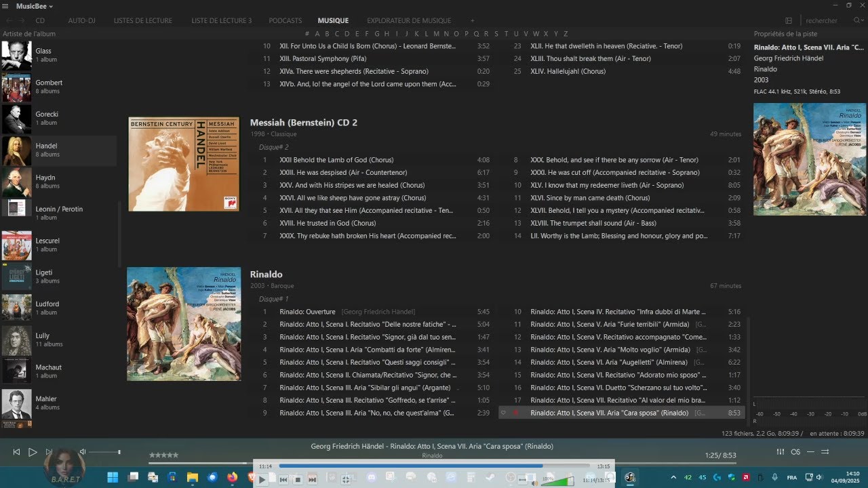Select artist Haydn in the sidebar
Image resolution: width=868 pixels, height=488 pixels.
coord(58,182)
